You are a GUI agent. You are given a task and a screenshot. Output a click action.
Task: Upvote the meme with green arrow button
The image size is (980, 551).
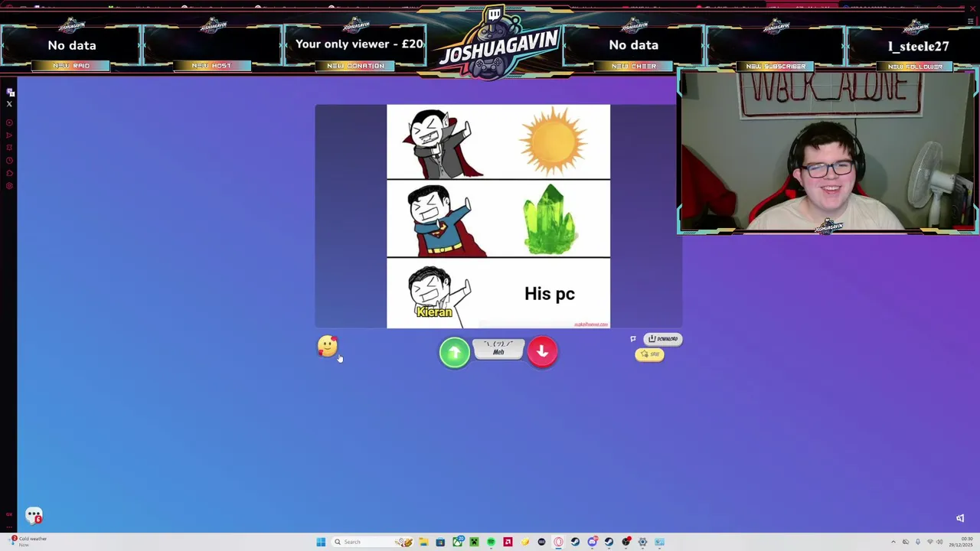454,352
